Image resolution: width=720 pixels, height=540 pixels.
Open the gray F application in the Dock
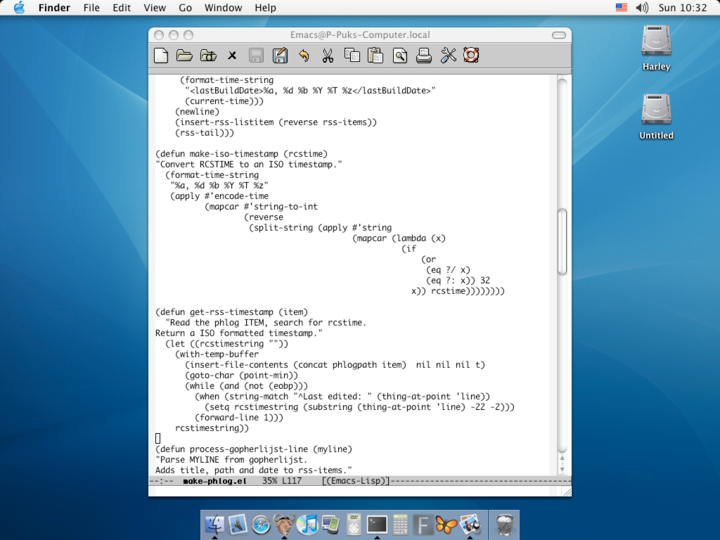(423, 524)
